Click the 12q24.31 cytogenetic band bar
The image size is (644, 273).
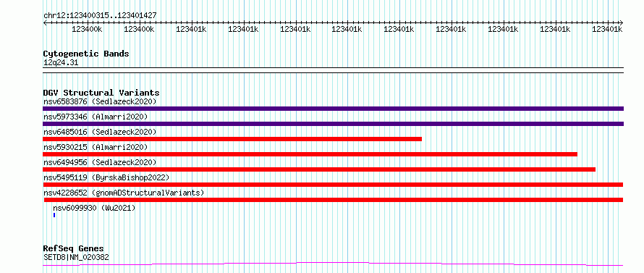[x=333, y=70]
